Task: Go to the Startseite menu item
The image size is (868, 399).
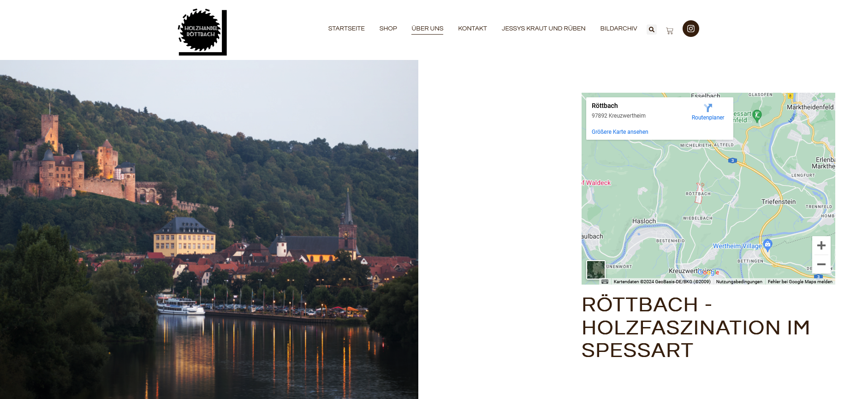Action: [346, 29]
